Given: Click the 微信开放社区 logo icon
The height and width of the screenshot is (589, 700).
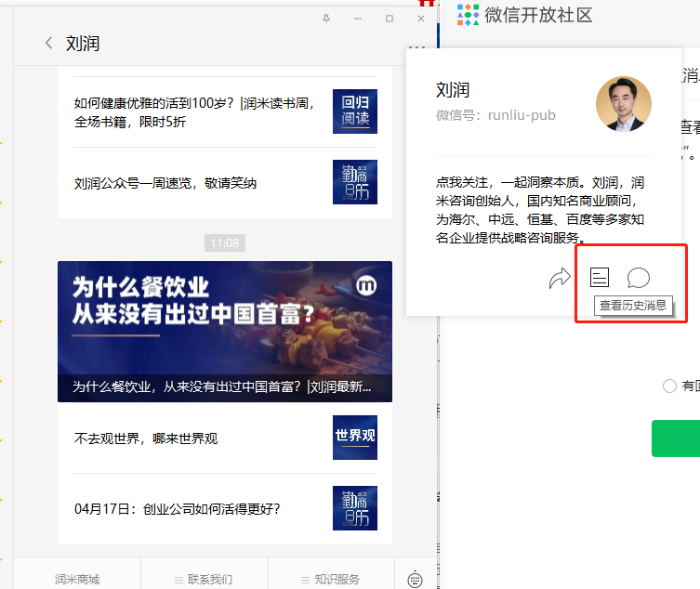Looking at the screenshot, I should coord(468,15).
